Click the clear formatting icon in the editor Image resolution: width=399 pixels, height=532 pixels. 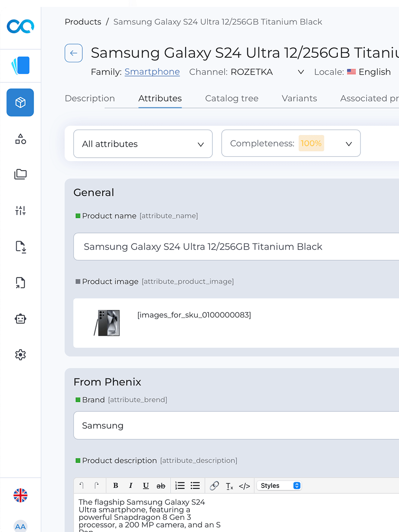[229, 486]
